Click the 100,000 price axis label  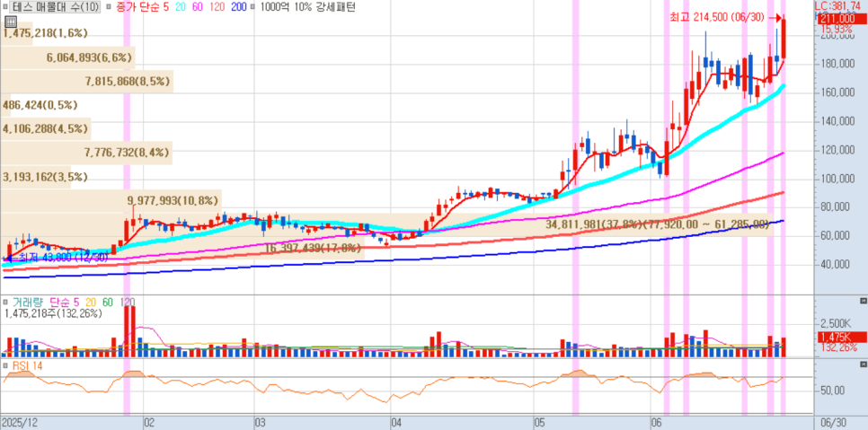[x=838, y=179]
